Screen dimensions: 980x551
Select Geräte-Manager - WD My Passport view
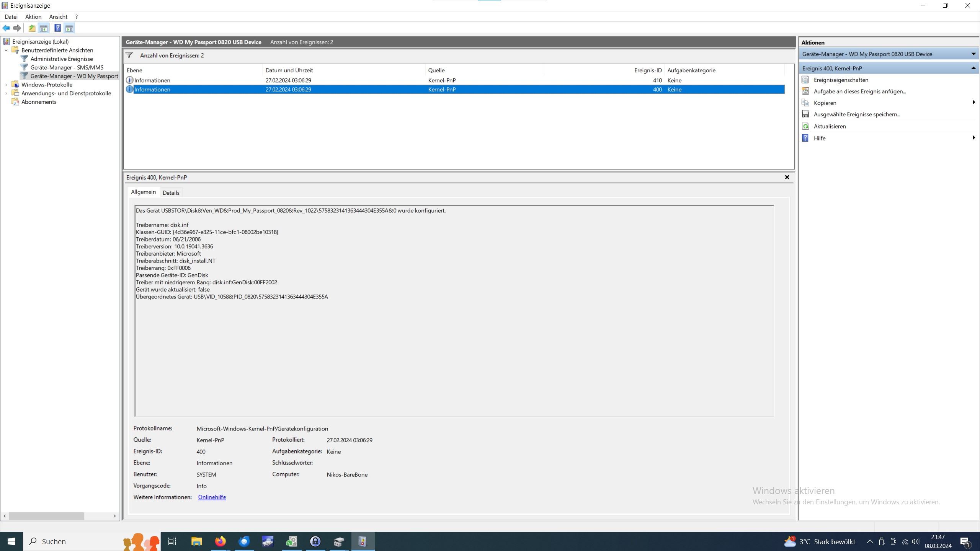coord(74,76)
